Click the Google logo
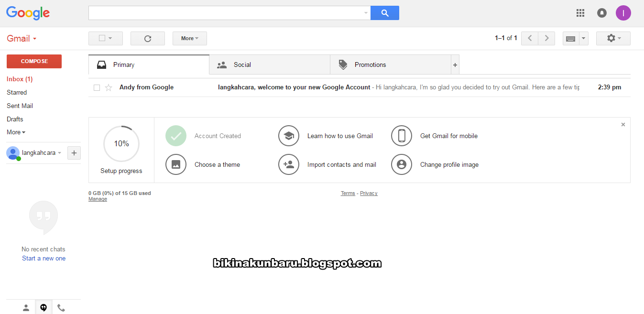The height and width of the screenshot is (314, 644). click(x=28, y=13)
